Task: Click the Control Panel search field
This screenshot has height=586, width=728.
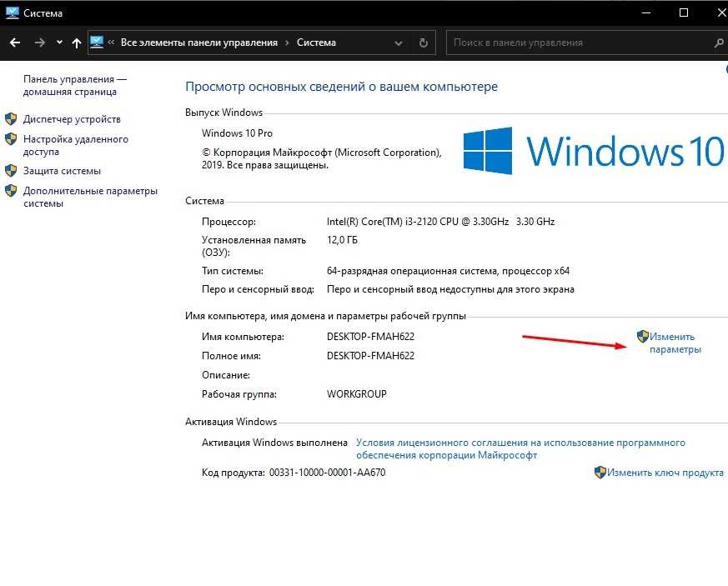Action: (580, 43)
